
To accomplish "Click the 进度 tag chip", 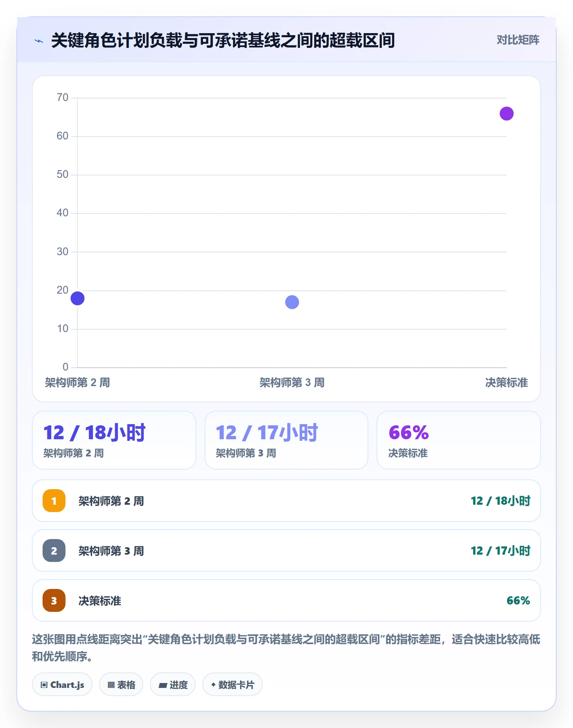I will point(173,684).
